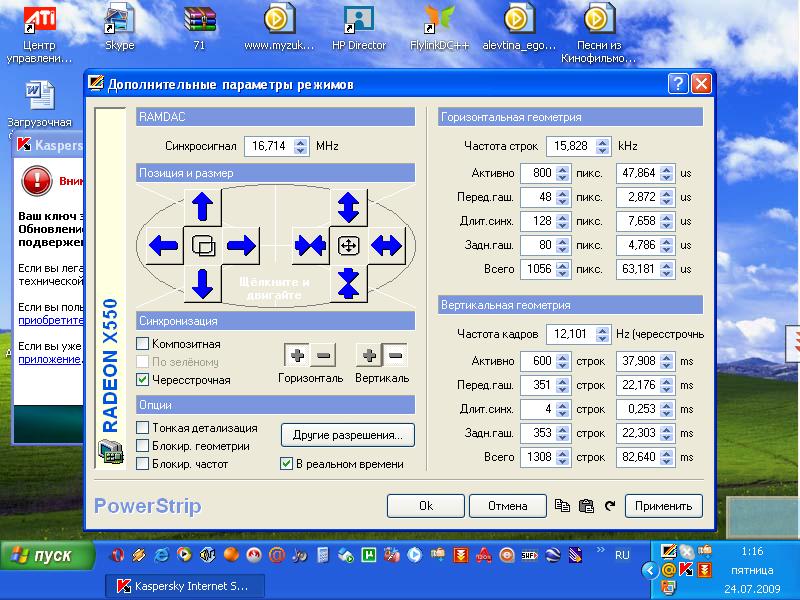Screen dimensions: 800x600
Task: Click the stretch vertical size arrow
Action: [348, 206]
